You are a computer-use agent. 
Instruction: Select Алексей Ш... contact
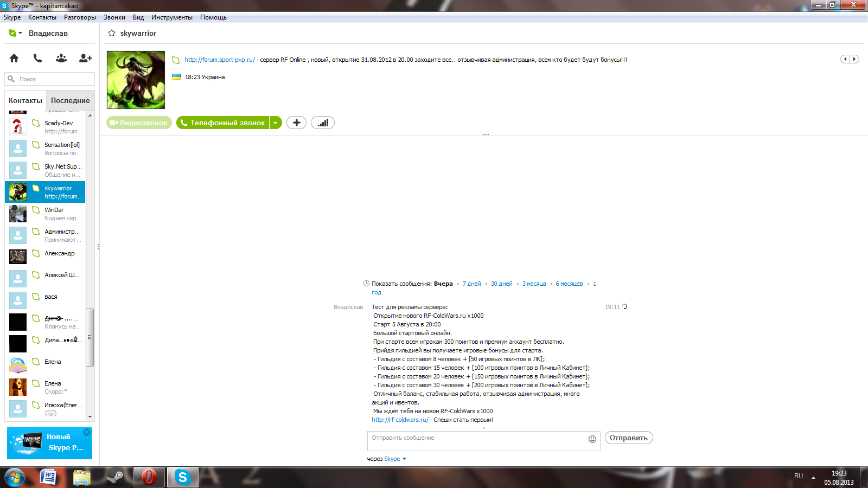[x=45, y=279]
